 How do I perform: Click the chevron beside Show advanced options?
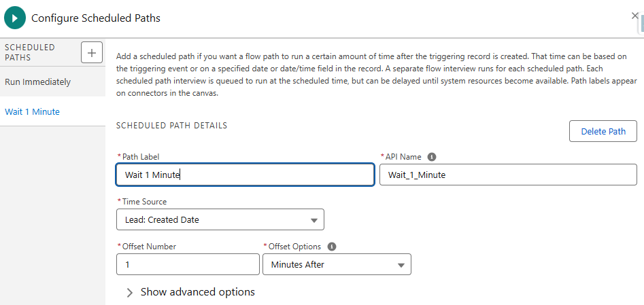coord(130,293)
